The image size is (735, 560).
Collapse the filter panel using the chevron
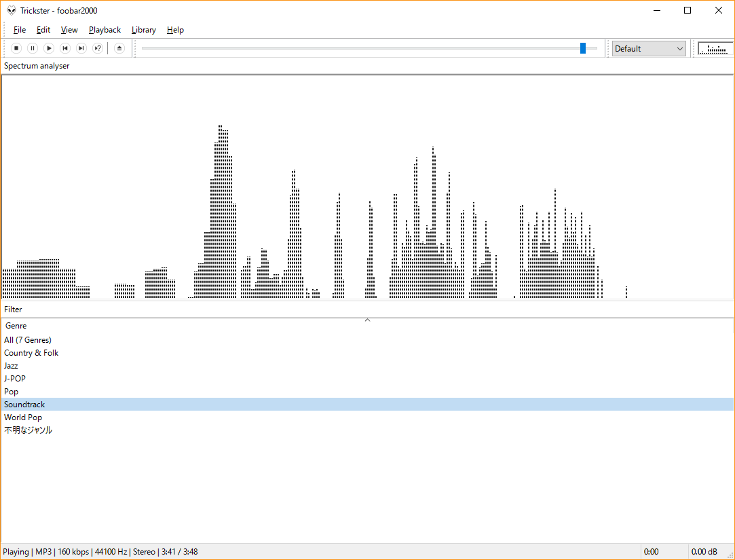click(x=367, y=320)
